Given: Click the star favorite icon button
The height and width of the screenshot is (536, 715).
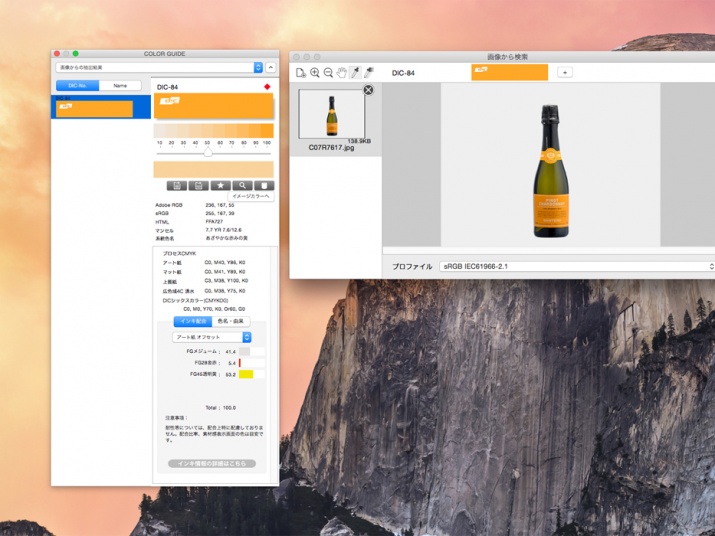Looking at the screenshot, I should coord(220,185).
